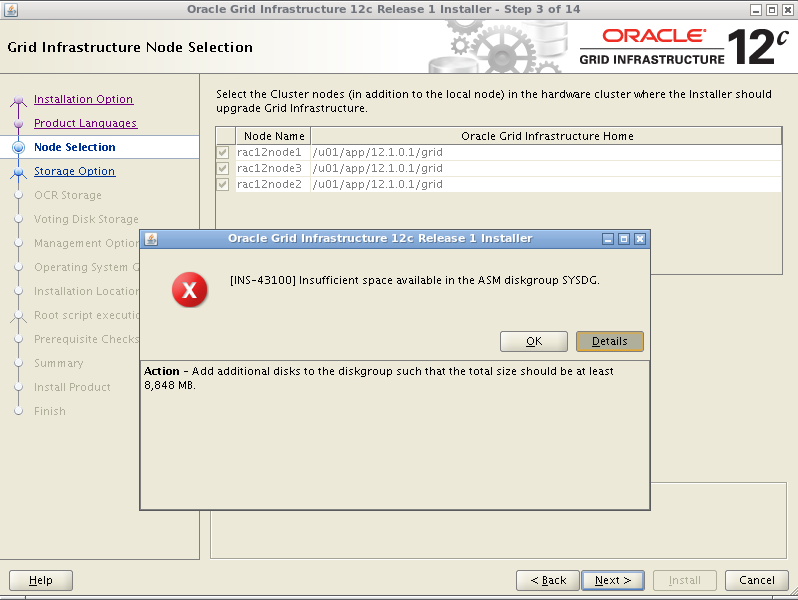Open the Installation Option step

pos(83,99)
